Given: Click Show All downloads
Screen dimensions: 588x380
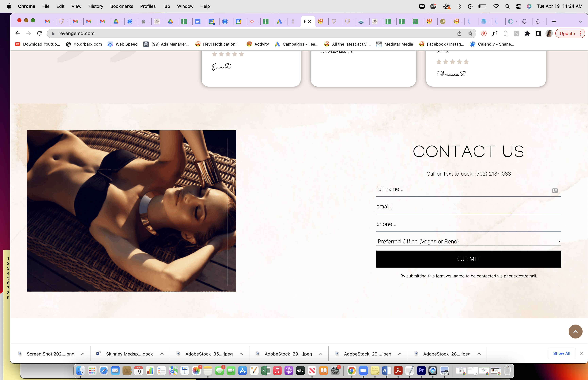Looking at the screenshot, I should tap(561, 353).
